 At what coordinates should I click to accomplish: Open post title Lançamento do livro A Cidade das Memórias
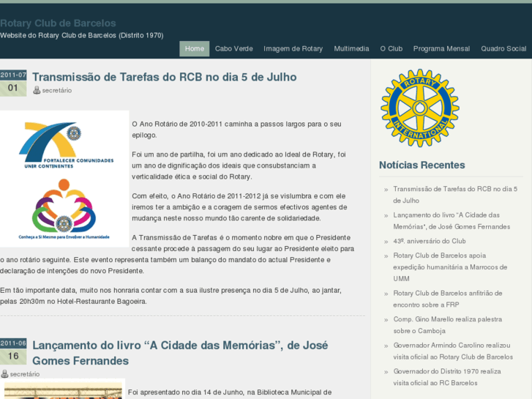click(x=180, y=353)
